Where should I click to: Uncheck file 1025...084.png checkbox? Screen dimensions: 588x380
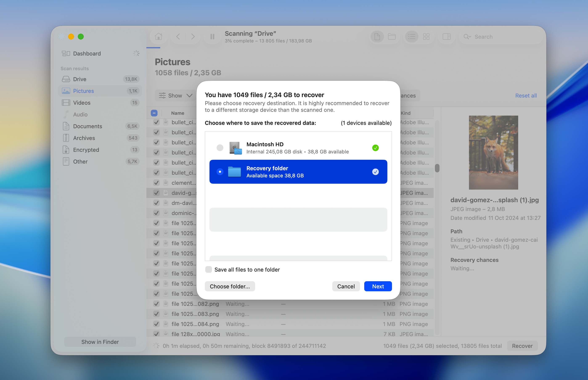[x=156, y=324]
